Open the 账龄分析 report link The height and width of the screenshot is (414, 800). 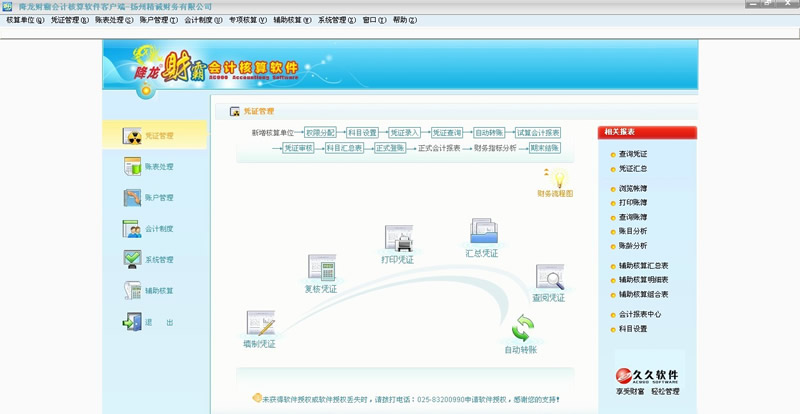[x=633, y=246]
